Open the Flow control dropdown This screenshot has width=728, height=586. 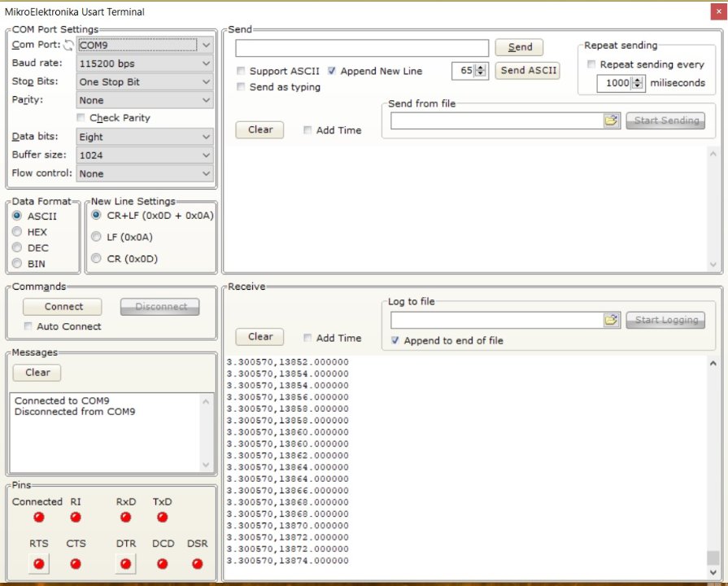point(145,173)
